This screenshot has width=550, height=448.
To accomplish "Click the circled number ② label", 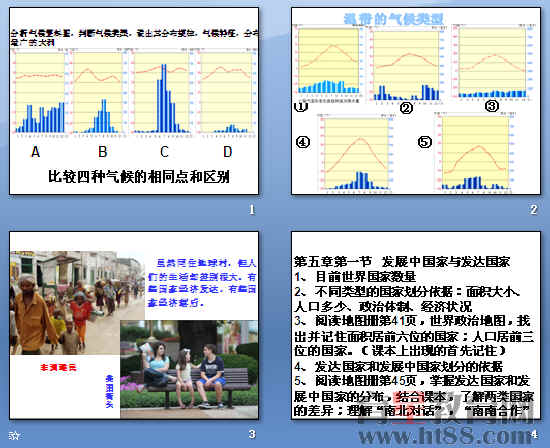I will (407, 108).
